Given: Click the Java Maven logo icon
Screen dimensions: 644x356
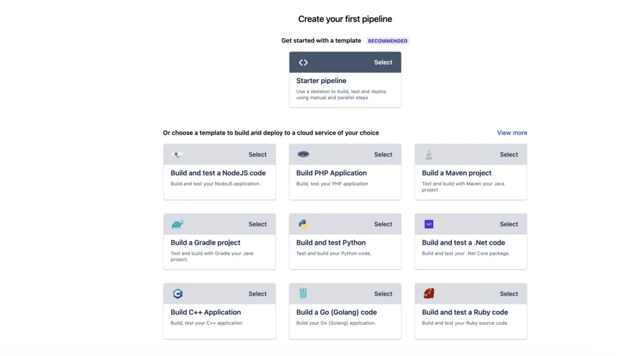Looking at the screenshot, I should coord(429,154).
